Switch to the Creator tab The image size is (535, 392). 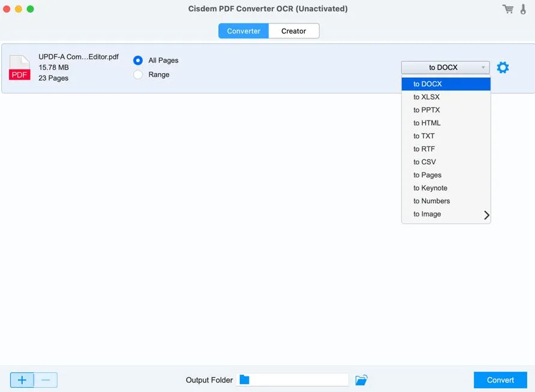click(294, 31)
